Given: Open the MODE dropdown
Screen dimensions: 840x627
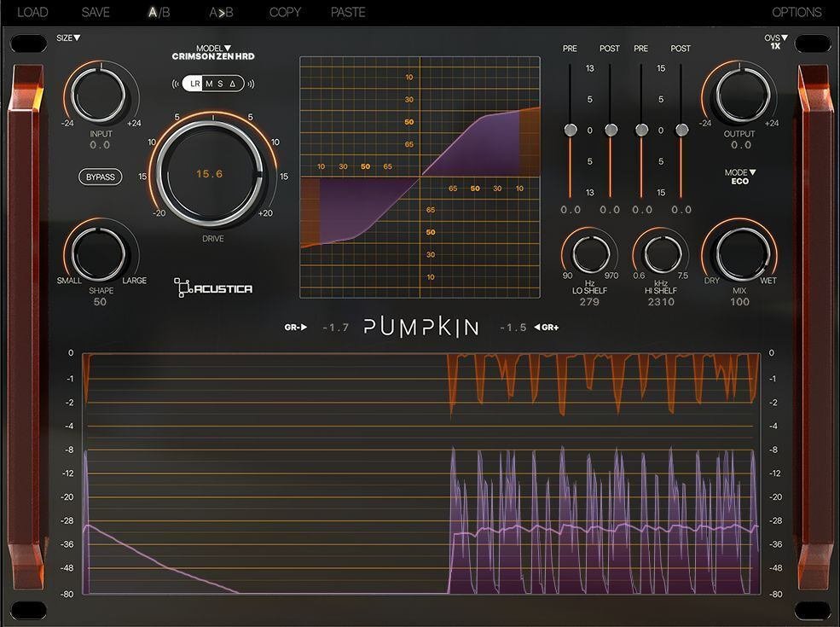Looking at the screenshot, I should coord(740,172).
